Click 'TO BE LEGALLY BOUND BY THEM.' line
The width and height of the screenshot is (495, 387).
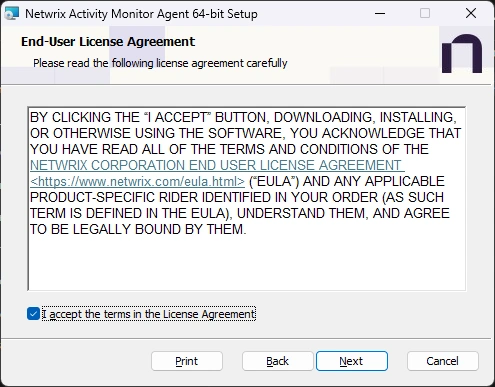(x=138, y=229)
